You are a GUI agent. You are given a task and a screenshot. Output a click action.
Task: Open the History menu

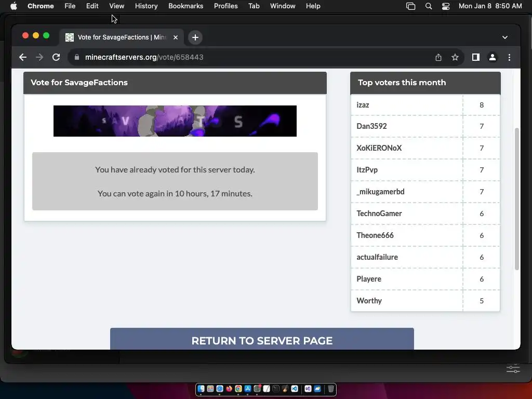(146, 6)
